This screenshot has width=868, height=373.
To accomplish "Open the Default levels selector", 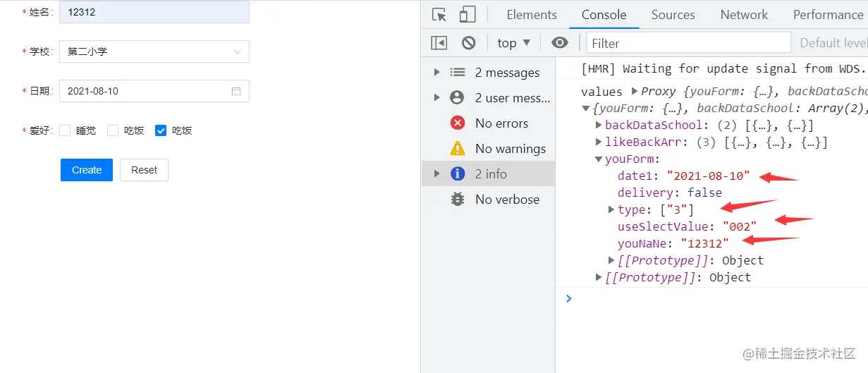I will pos(833,43).
